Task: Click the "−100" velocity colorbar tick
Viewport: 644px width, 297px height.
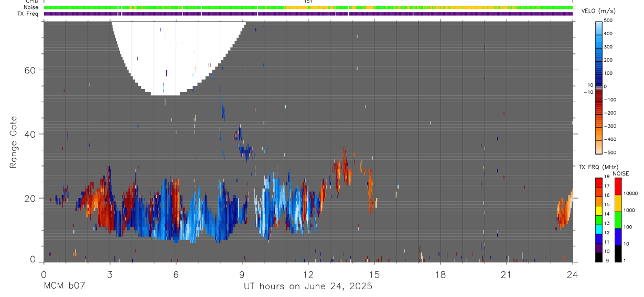Action: (x=610, y=100)
